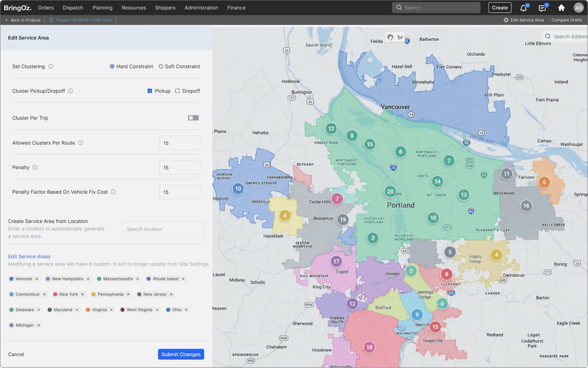The height and width of the screenshot is (368, 588).
Task: Click the Vermont blue color dot
Action: 12,279
